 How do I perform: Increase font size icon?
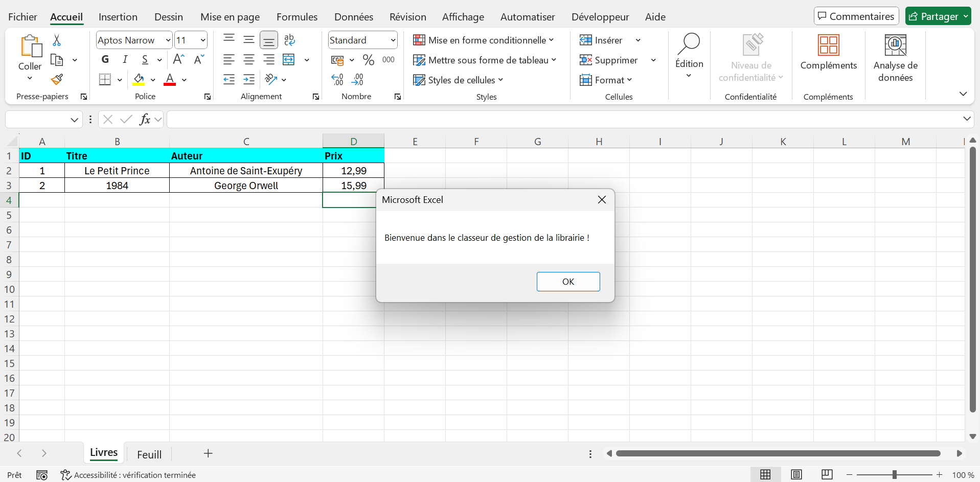(x=178, y=59)
